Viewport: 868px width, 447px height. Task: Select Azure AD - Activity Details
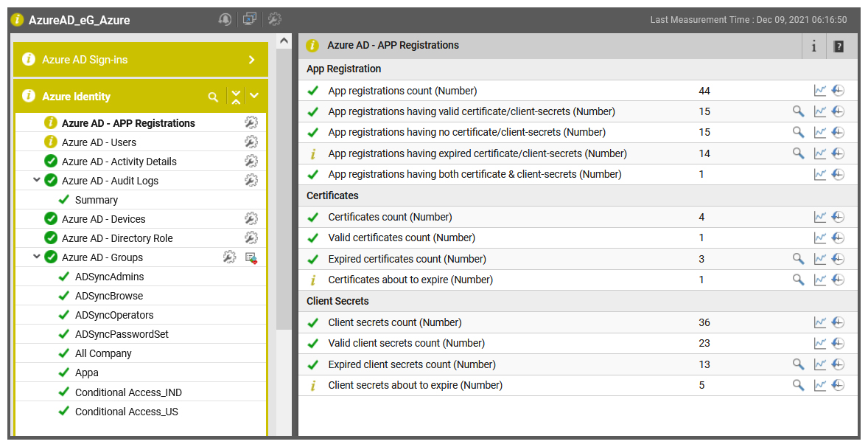click(x=119, y=162)
